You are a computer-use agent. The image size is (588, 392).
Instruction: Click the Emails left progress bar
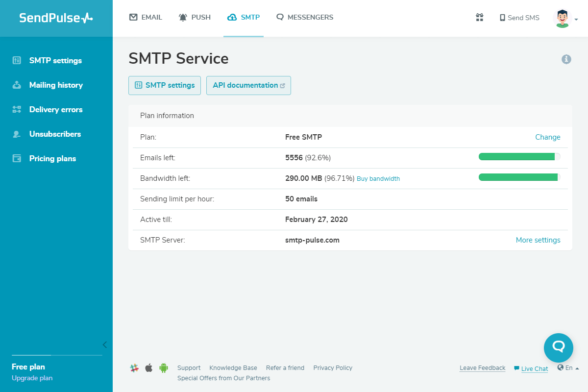519,157
